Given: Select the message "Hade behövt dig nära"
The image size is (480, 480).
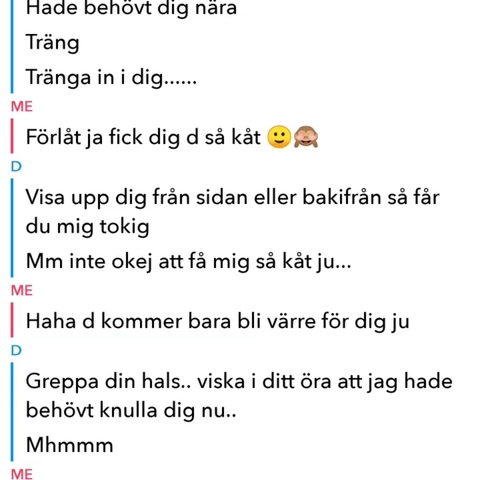Looking at the screenshot, I should [x=131, y=8].
